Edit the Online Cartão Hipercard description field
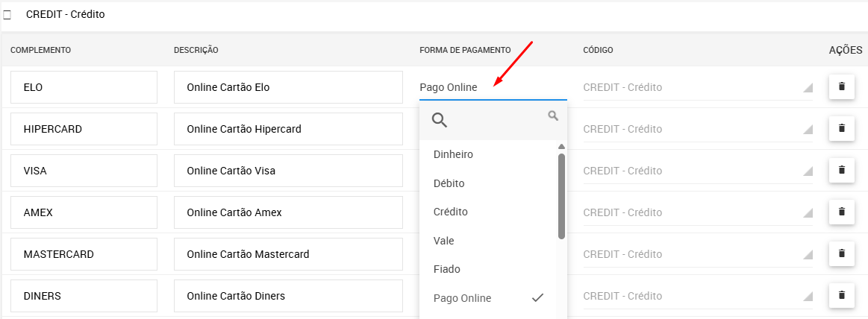Image resolution: width=868 pixels, height=319 pixels. (288, 130)
